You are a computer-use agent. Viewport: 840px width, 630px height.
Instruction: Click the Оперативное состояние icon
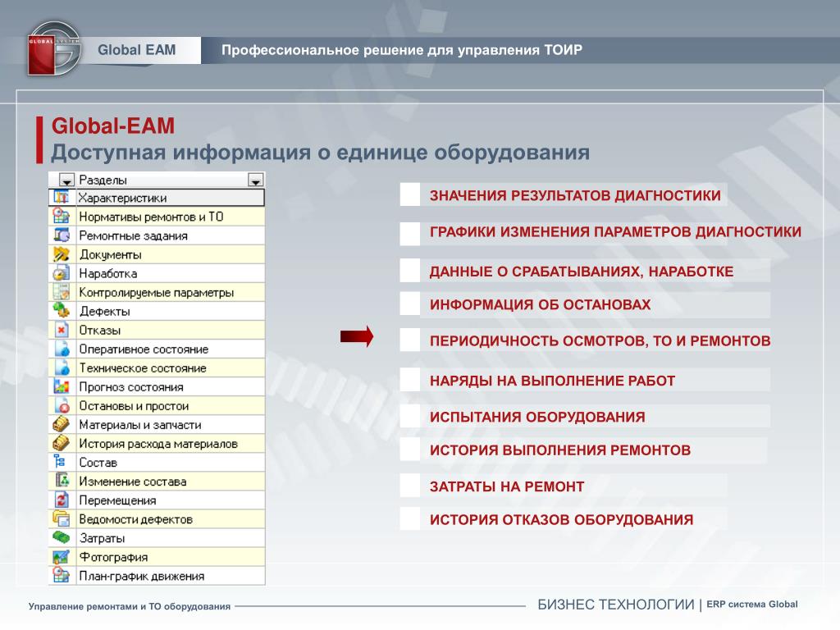click(62, 349)
